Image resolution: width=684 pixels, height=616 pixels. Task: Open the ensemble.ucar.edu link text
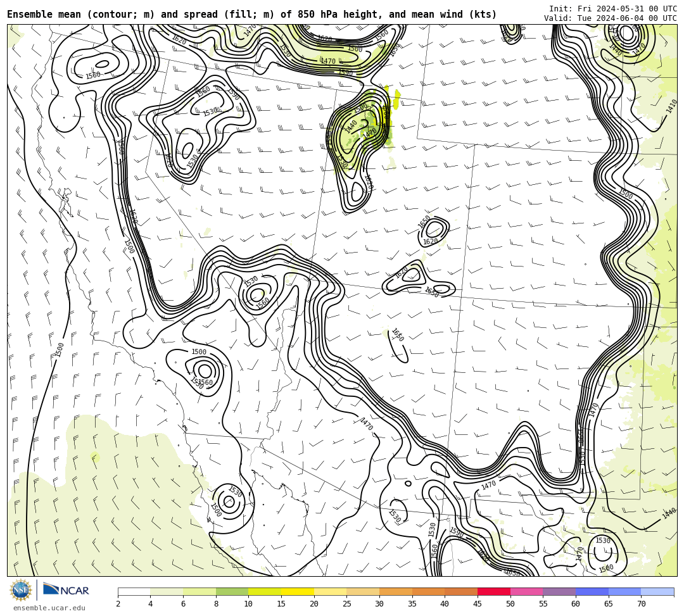coord(49,608)
